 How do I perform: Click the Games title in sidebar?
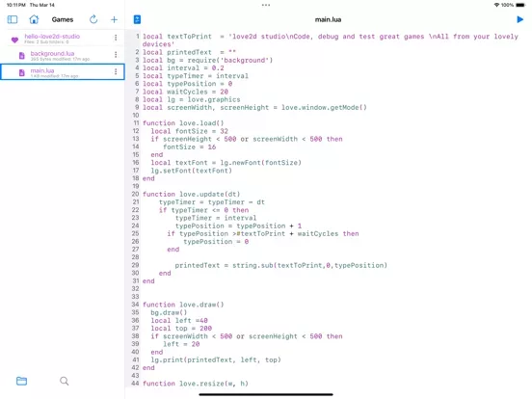63,19
